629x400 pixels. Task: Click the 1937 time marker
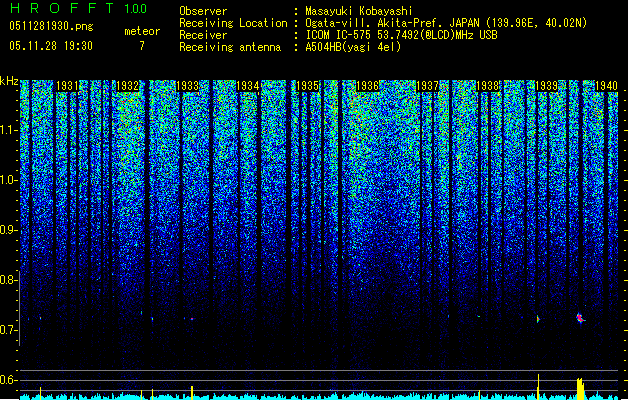click(x=428, y=86)
